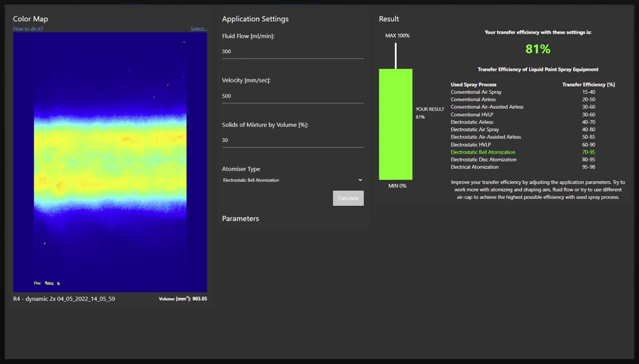Click the 'Result' panel title
Viewport: 639px width, 364px height.
[x=389, y=19]
